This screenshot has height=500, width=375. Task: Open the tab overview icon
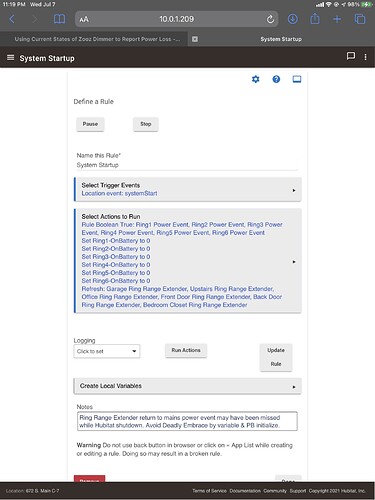click(360, 19)
